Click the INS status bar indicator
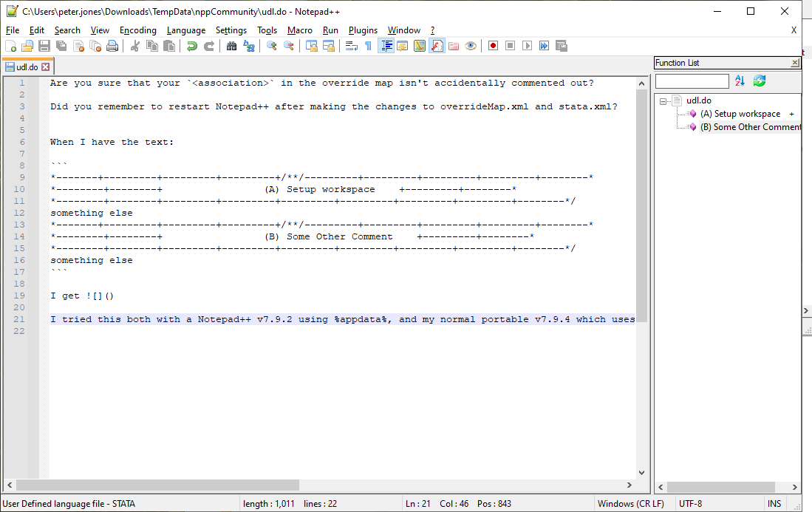The width and height of the screenshot is (812, 512). click(x=774, y=504)
